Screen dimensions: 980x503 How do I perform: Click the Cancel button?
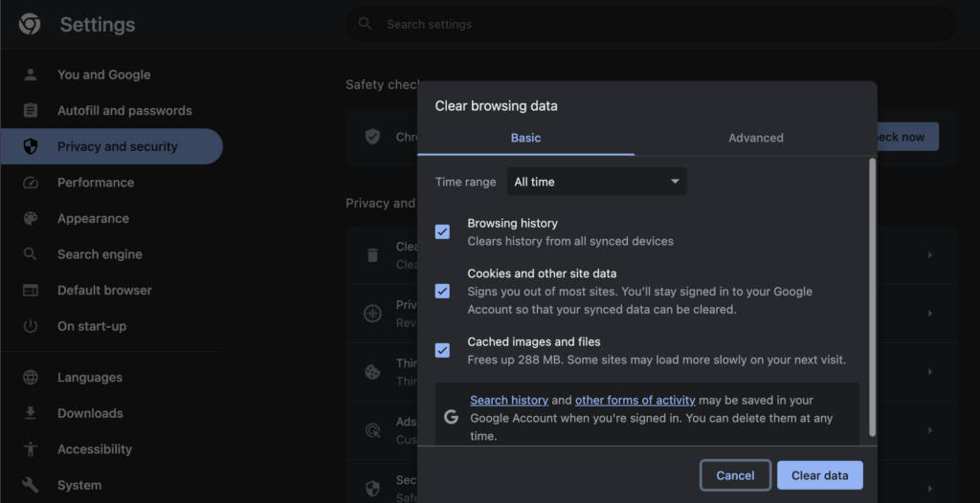pos(735,475)
